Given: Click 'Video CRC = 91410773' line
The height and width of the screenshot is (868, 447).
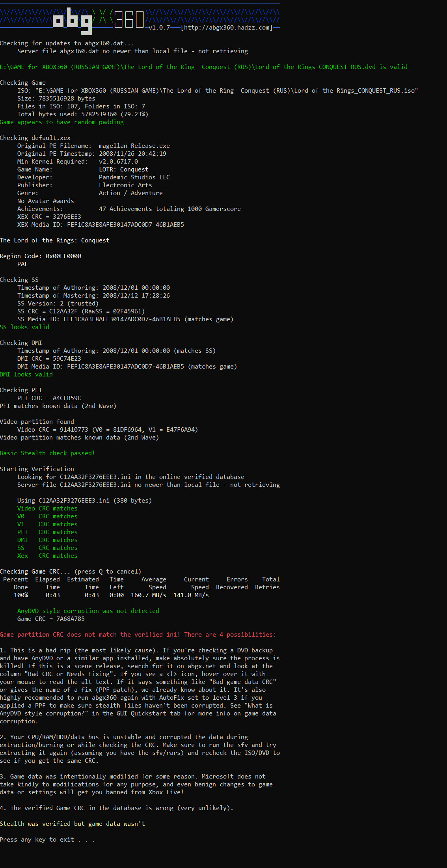Looking at the screenshot, I should tap(108, 430).
